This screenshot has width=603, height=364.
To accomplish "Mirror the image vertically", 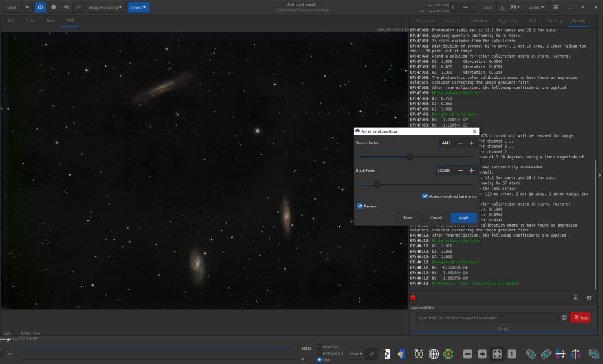I will 575,353.
